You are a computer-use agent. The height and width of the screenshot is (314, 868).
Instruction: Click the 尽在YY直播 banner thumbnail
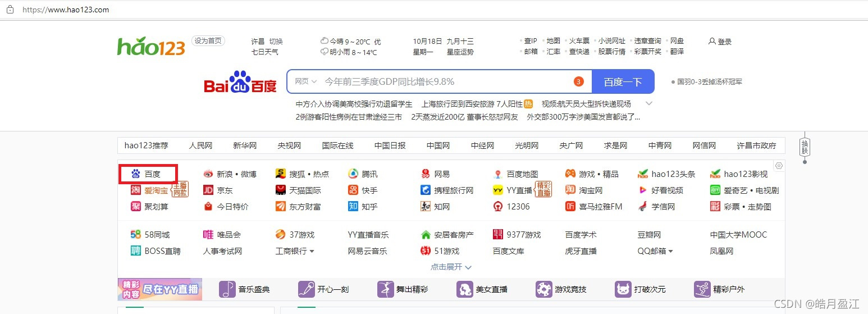(159, 289)
